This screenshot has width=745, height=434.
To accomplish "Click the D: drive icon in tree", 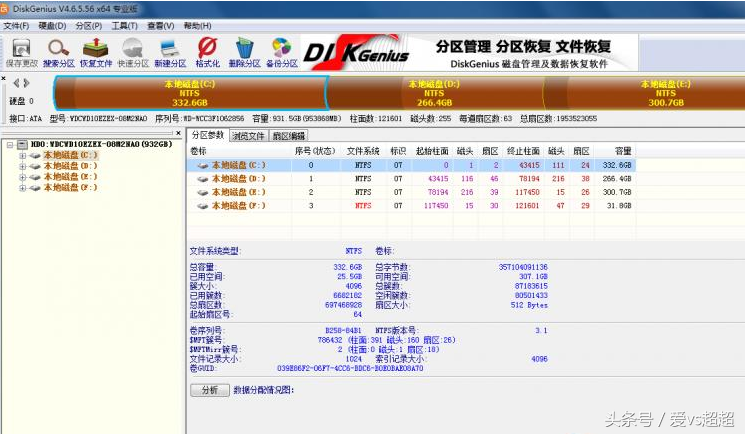I will tap(35, 166).
